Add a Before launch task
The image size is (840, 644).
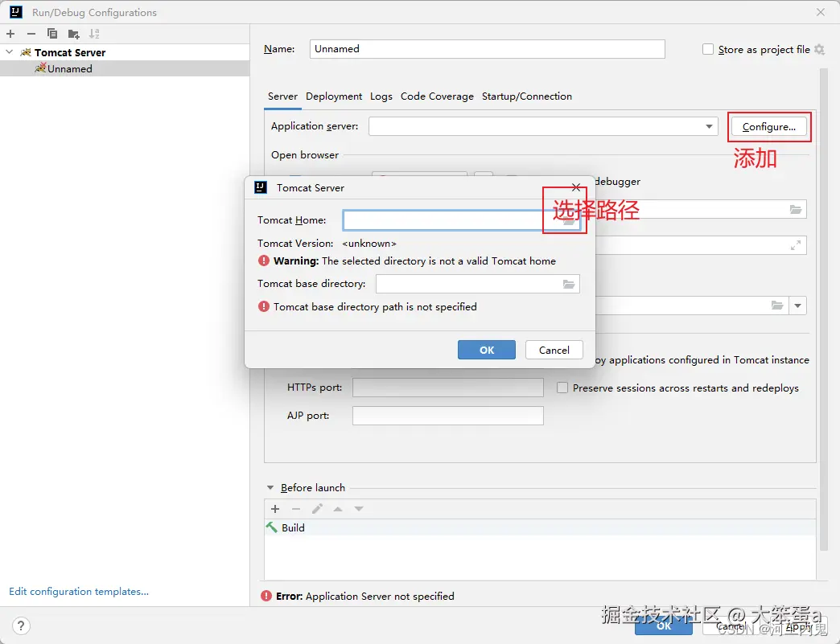pos(275,509)
